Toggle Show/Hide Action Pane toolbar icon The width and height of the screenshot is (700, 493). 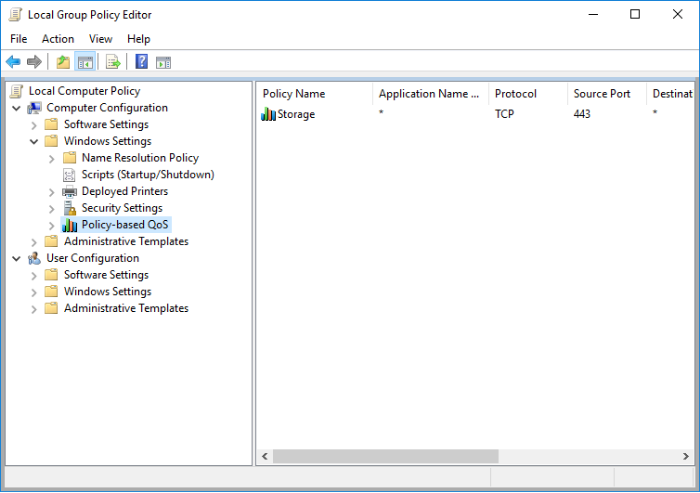[x=163, y=62]
